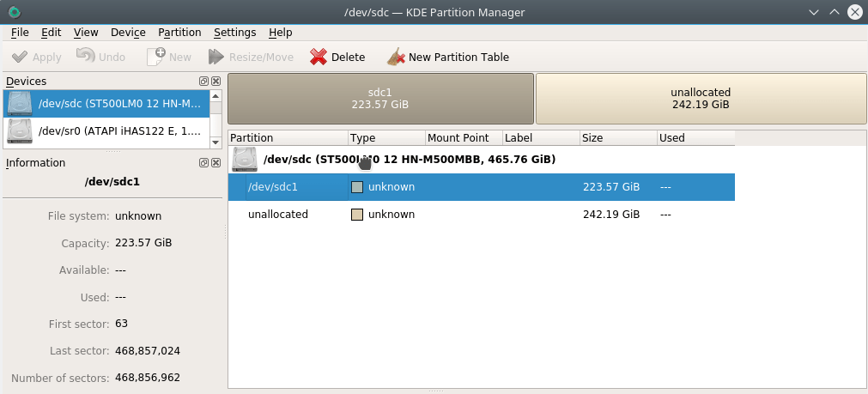Select the unallocated row in partition tree

pos(482,214)
